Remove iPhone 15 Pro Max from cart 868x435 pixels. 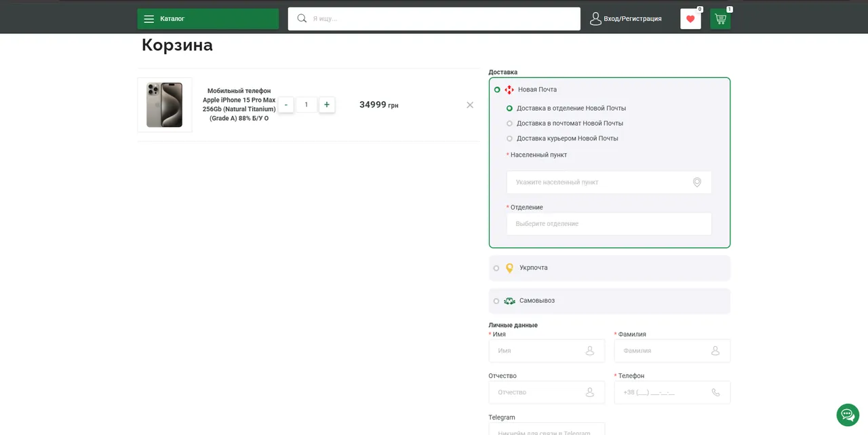[x=470, y=105]
